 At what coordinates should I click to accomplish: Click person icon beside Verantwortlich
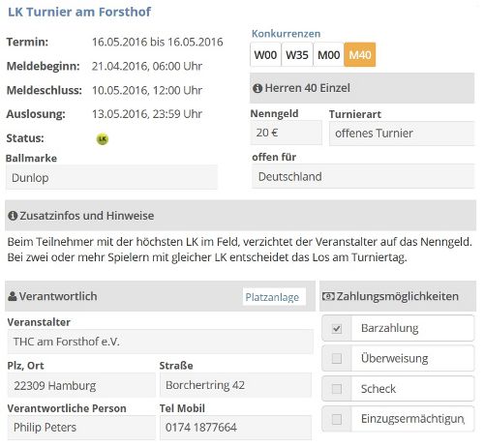tap(13, 296)
